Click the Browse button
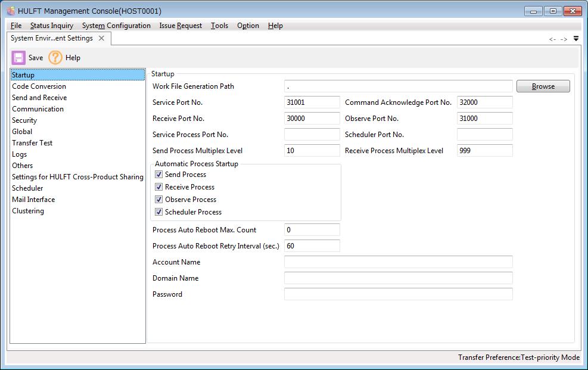The height and width of the screenshot is (370, 588). coord(543,86)
